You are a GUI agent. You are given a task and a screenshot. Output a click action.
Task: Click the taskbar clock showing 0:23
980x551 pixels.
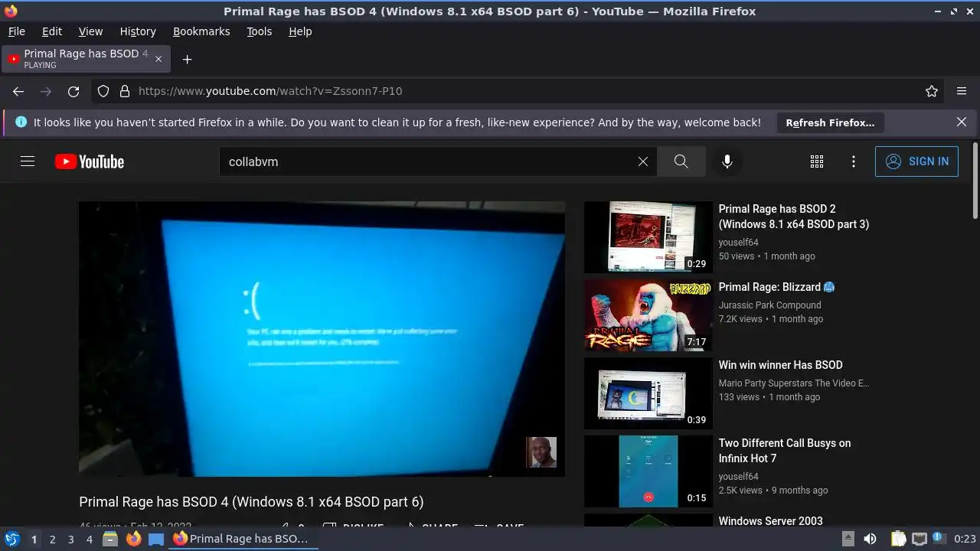[965, 539]
